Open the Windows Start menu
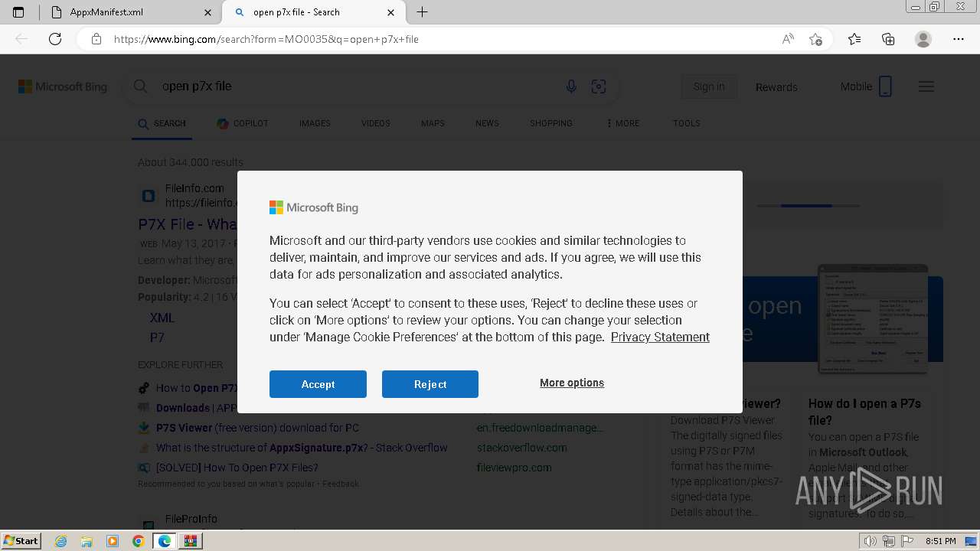The image size is (980, 551). coord(21,540)
